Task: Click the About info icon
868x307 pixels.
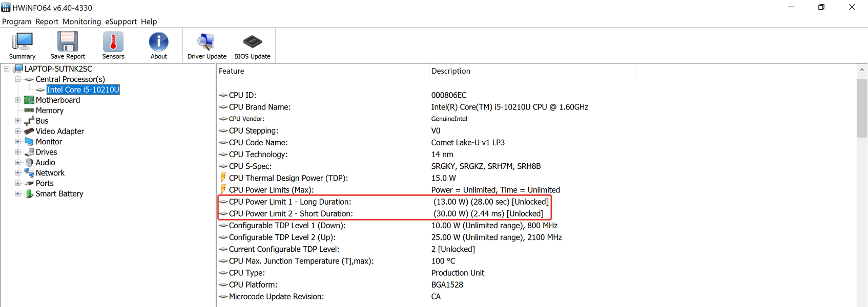Action: (x=159, y=42)
